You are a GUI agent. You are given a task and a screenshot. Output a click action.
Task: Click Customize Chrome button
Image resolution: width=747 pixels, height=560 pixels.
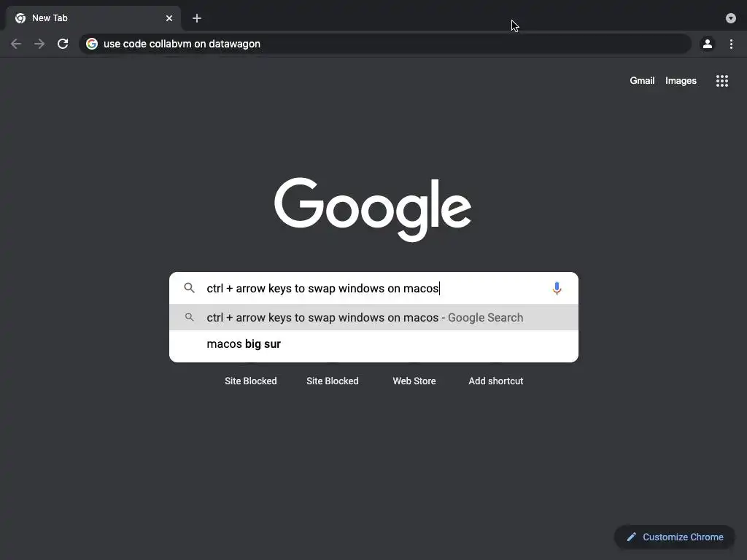pyautogui.click(x=675, y=537)
